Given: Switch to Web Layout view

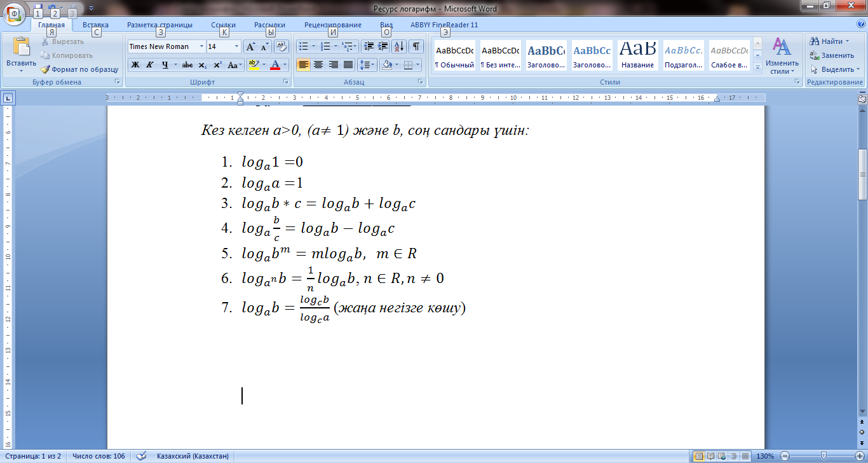Looking at the screenshot, I should 721,456.
